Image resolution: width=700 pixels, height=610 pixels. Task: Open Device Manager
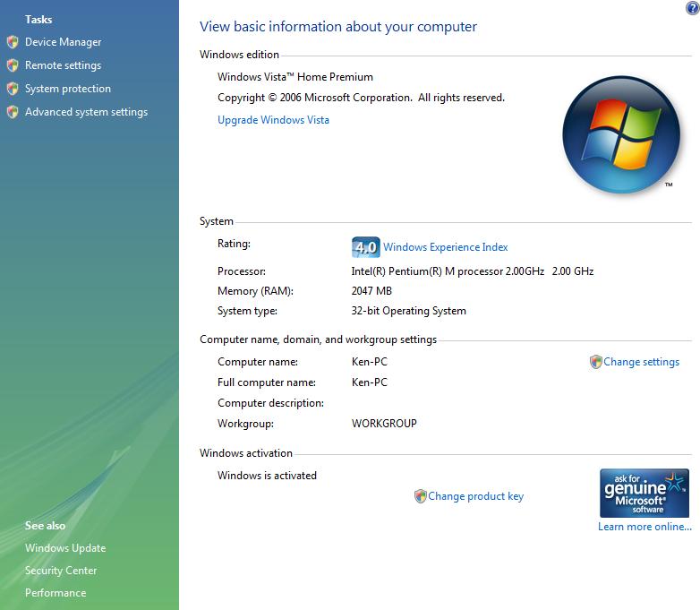point(63,42)
